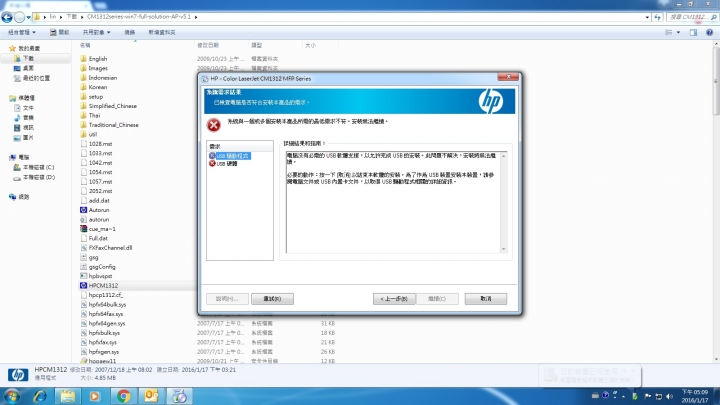
Task: Open 下載 downloads in sidebar favorites
Action: tap(28, 58)
